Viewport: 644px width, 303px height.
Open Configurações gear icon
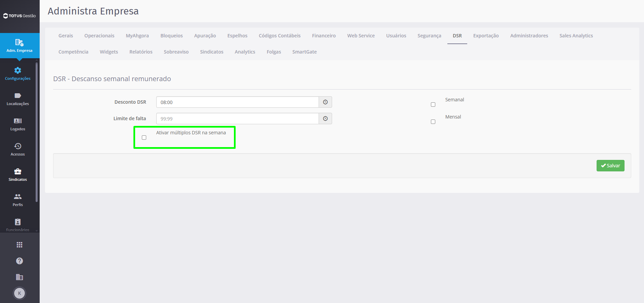pyautogui.click(x=18, y=70)
